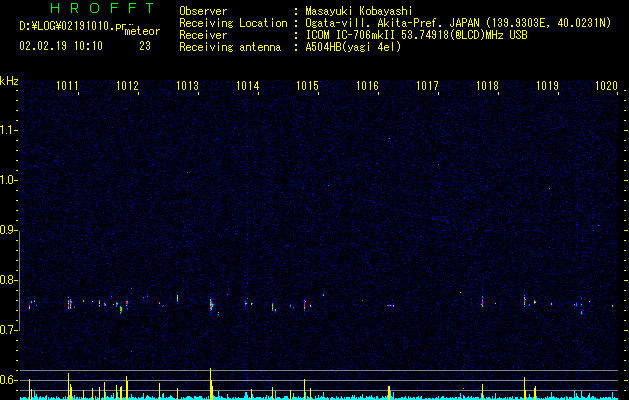The image size is (629, 400).
Task: Click the 1017 time axis label
Action: [x=427, y=86]
